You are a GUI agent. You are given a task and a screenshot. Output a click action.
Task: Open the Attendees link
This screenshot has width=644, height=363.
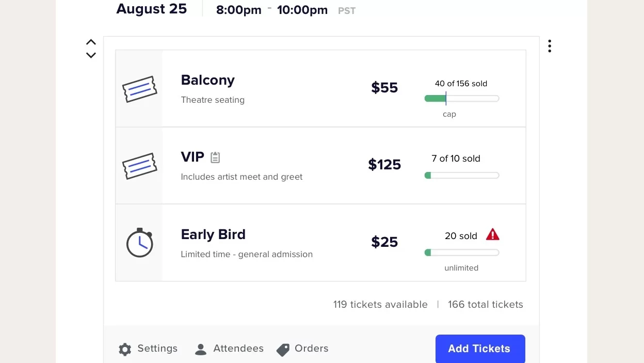click(238, 349)
